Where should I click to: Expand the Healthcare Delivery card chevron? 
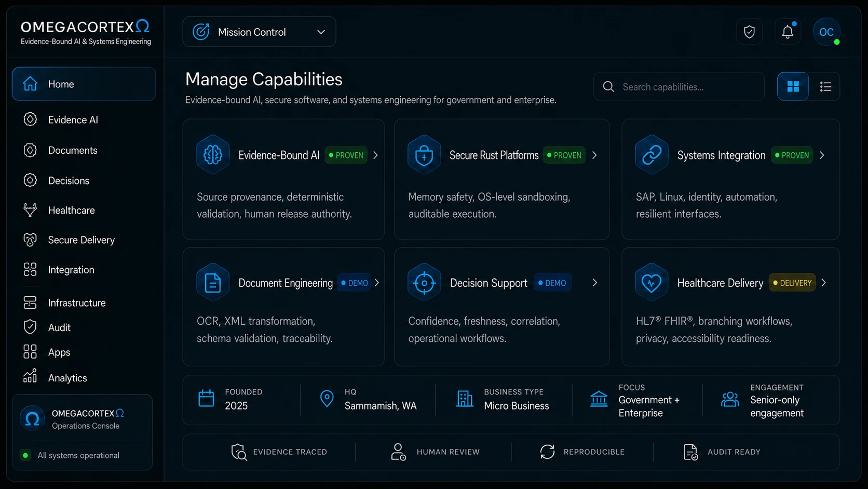823,283
